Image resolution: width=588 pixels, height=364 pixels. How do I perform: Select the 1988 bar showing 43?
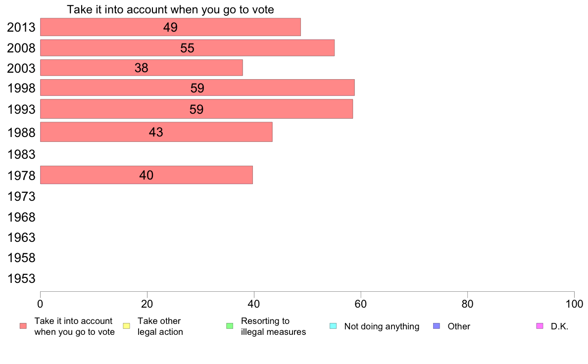click(x=156, y=132)
